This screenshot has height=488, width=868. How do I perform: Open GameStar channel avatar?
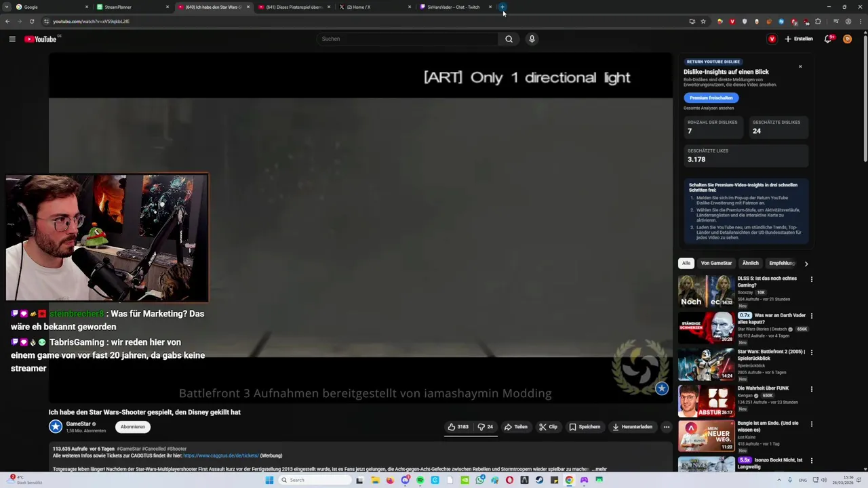pos(56,426)
